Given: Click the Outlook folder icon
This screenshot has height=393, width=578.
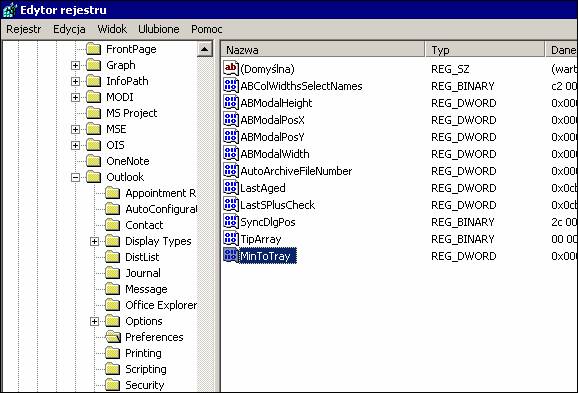Looking at the screenshot, I should pos(94,177).
